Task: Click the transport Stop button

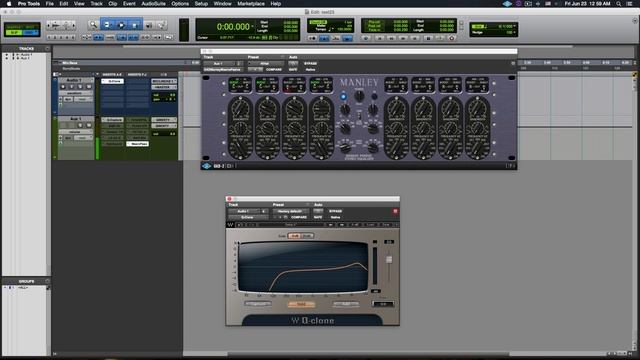Action: (x=428, y=38)
